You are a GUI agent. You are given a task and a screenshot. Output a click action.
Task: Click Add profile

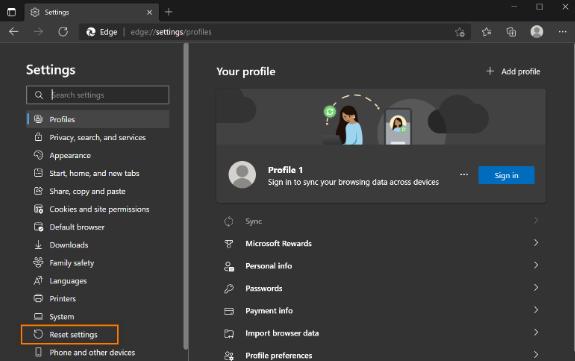tap(513, 72)
